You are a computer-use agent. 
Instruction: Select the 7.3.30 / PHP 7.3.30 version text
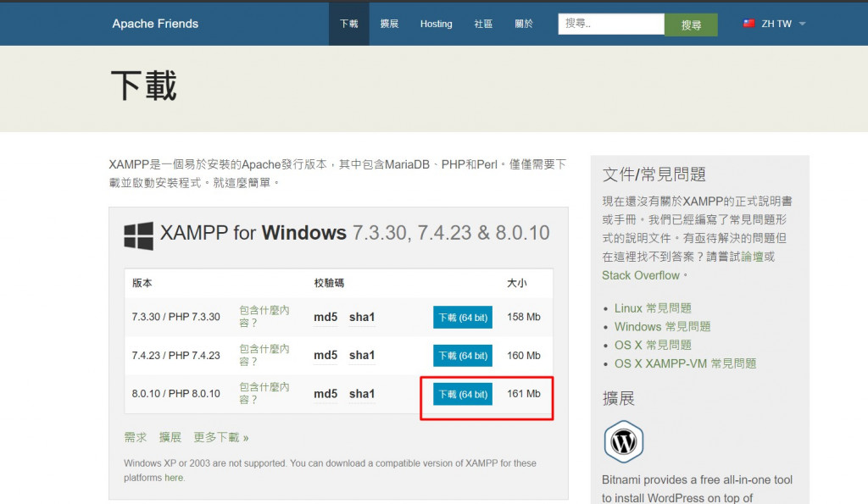click(x=175, y=317)
